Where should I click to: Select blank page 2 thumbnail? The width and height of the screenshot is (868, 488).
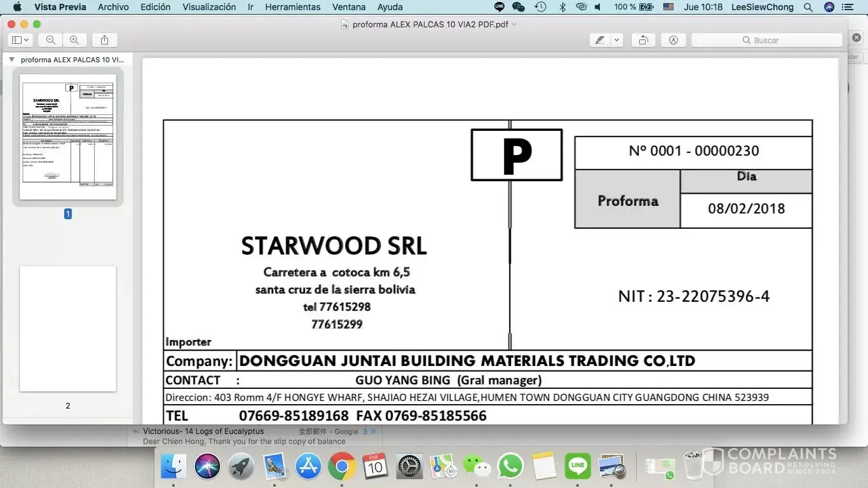click(x=68, y=329)
